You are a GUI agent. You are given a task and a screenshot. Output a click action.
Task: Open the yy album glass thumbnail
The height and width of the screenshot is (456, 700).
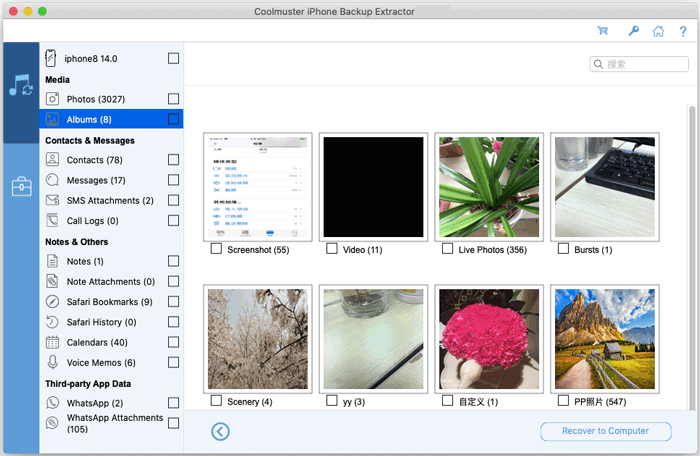pos(373,339)
